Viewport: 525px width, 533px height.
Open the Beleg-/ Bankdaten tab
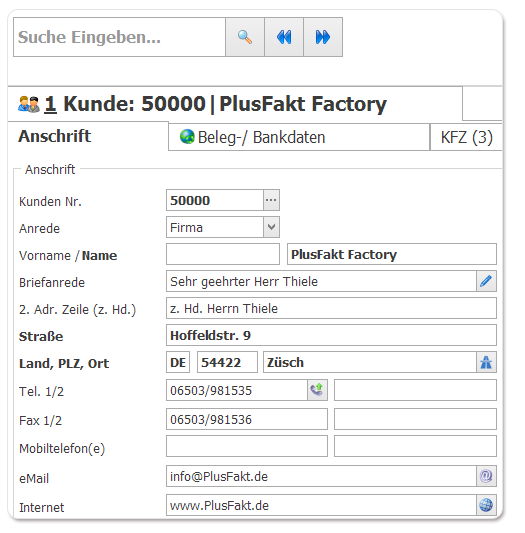(x=299, y=137)
